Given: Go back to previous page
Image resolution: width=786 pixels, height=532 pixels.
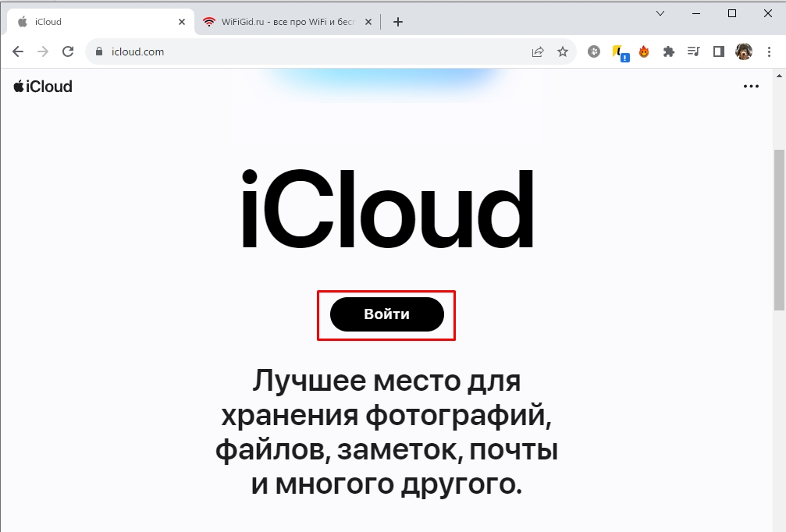Looking at the screenshot, I should 18,51.
